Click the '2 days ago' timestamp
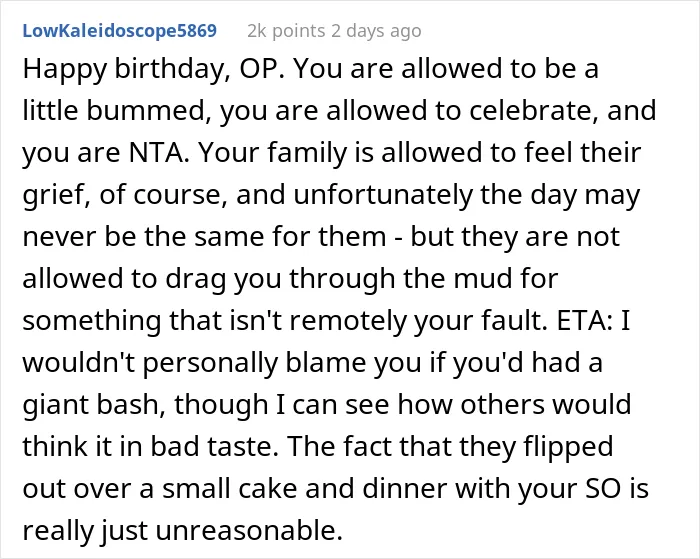 pyautogui.click(x=376, y=31)
